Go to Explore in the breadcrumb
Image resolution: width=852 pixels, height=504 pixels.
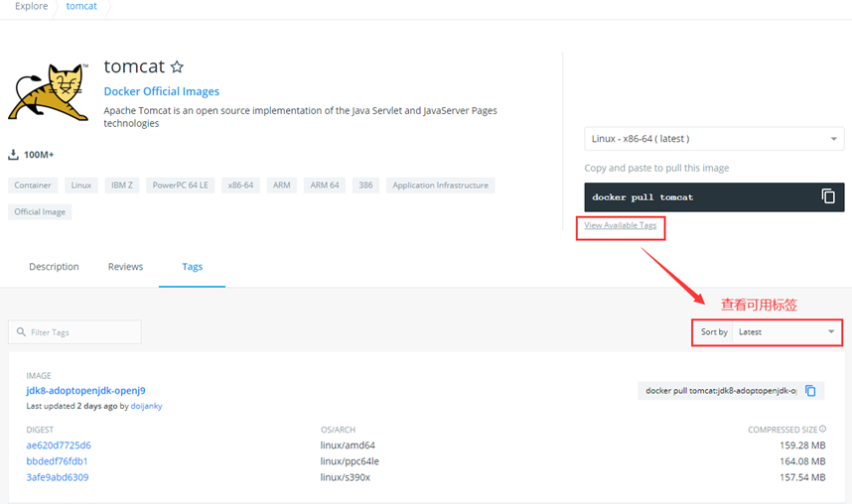(x=32, y=6)
